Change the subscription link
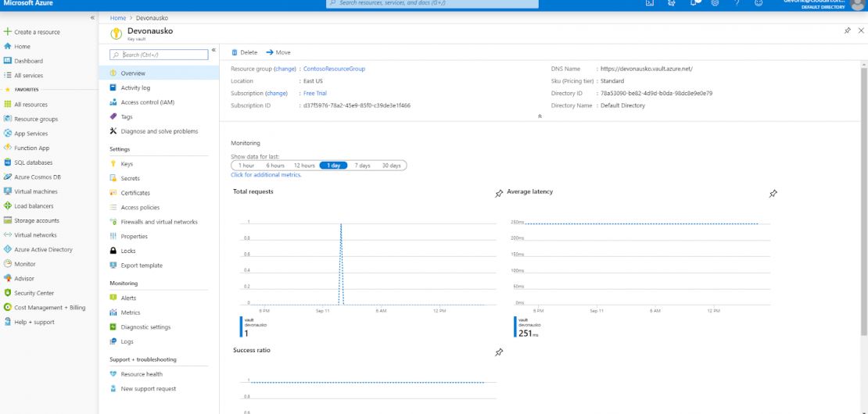The width and height of the screenshot is (868, 414). click(x=277, y=94)
